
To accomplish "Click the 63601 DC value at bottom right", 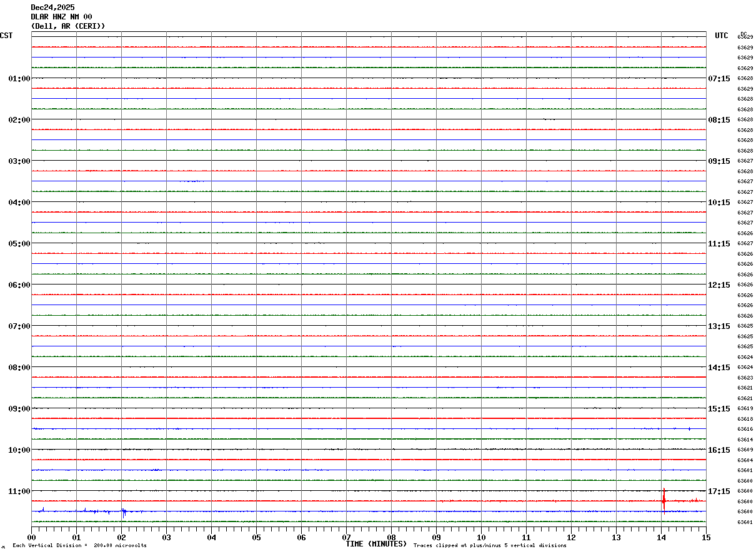I will [745, 522].
